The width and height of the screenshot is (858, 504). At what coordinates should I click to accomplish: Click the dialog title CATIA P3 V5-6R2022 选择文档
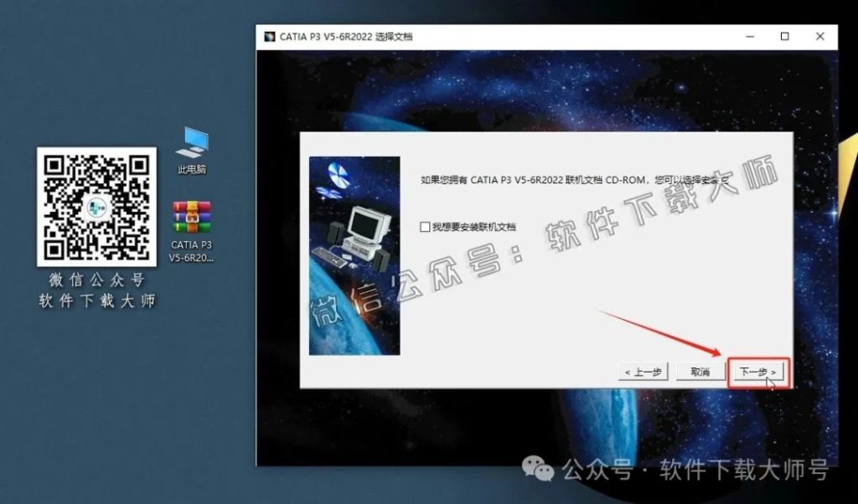344,36
